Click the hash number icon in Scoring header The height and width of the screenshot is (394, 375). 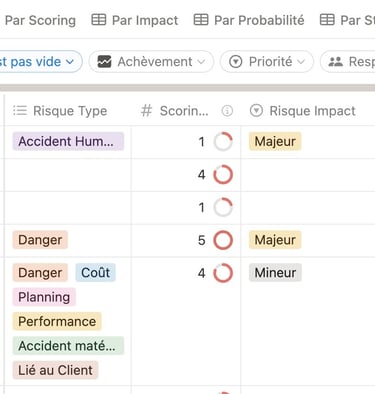coord(147,111)
